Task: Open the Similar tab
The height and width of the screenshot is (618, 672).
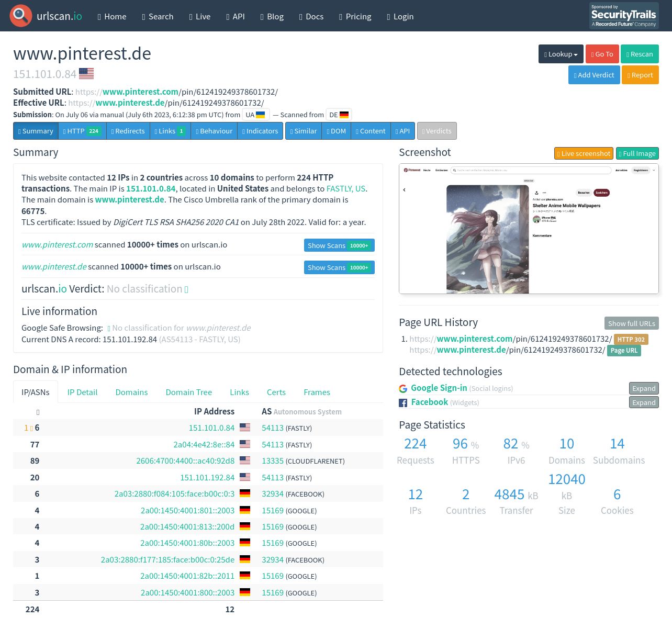Action: (304, 131)
